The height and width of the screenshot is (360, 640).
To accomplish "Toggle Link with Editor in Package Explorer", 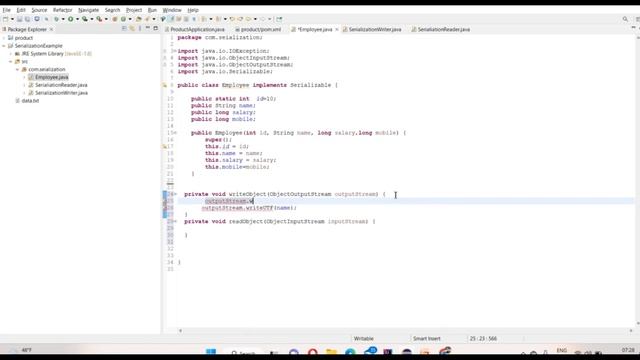I will click(x=132, y=29).
